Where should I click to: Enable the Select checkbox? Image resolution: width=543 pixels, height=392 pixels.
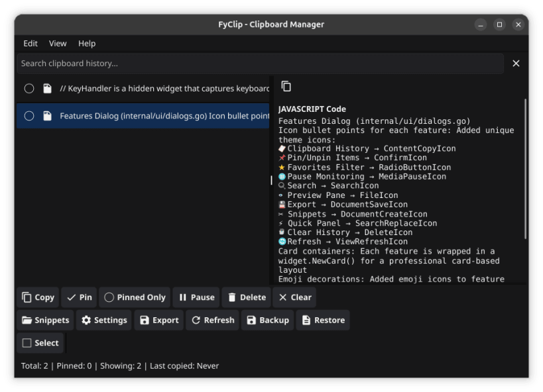pyautogui.click(x=40, y=343)
